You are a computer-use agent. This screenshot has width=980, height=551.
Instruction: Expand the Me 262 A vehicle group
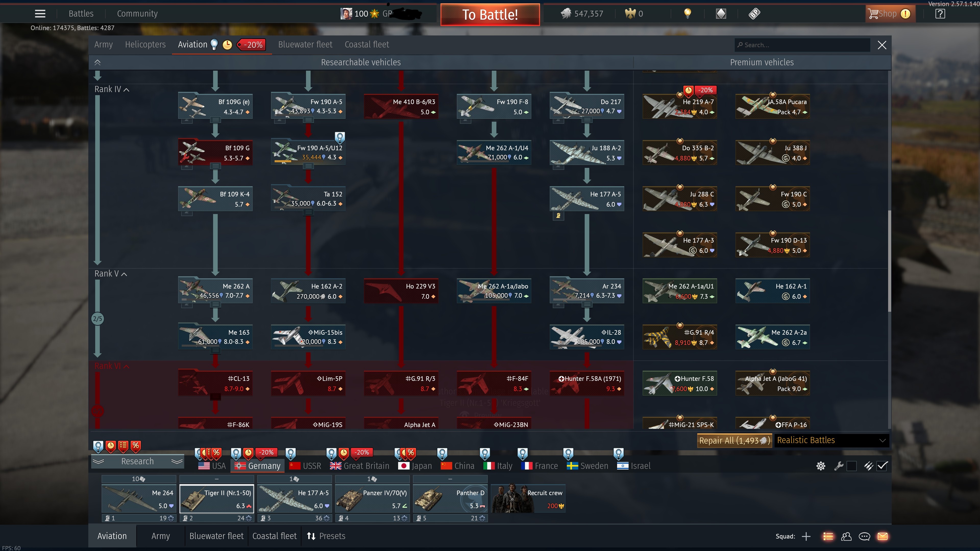pos(216,304)
